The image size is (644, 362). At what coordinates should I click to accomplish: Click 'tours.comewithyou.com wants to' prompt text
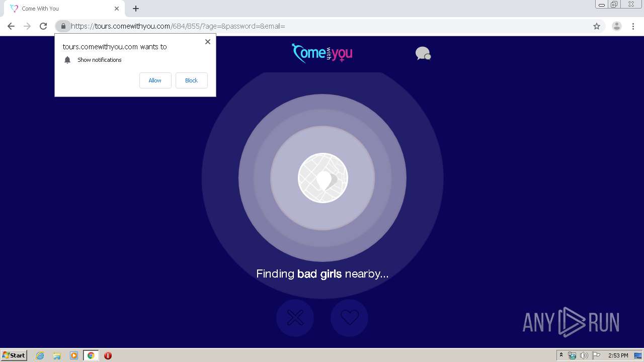pyautogui.click(x=115, y=47)
